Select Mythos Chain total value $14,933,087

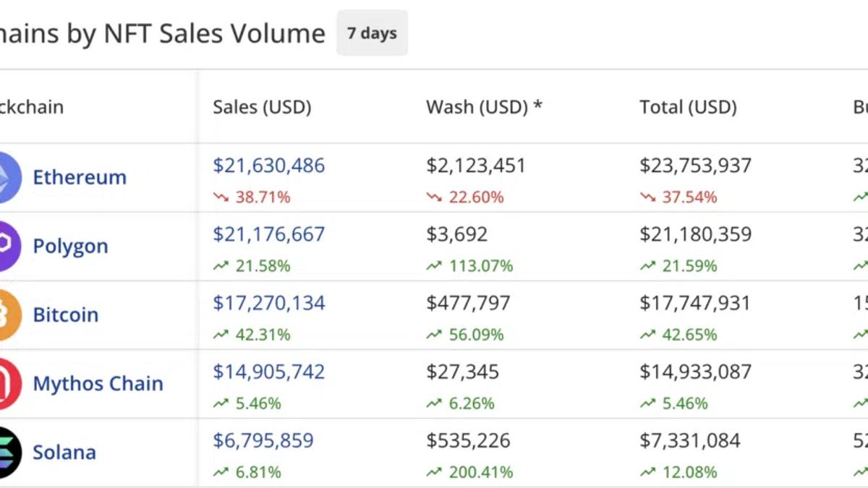tap(695, 372)
